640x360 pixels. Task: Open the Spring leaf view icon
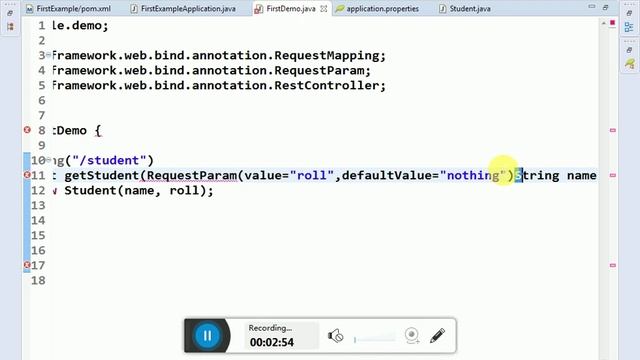tap(629, 64)
